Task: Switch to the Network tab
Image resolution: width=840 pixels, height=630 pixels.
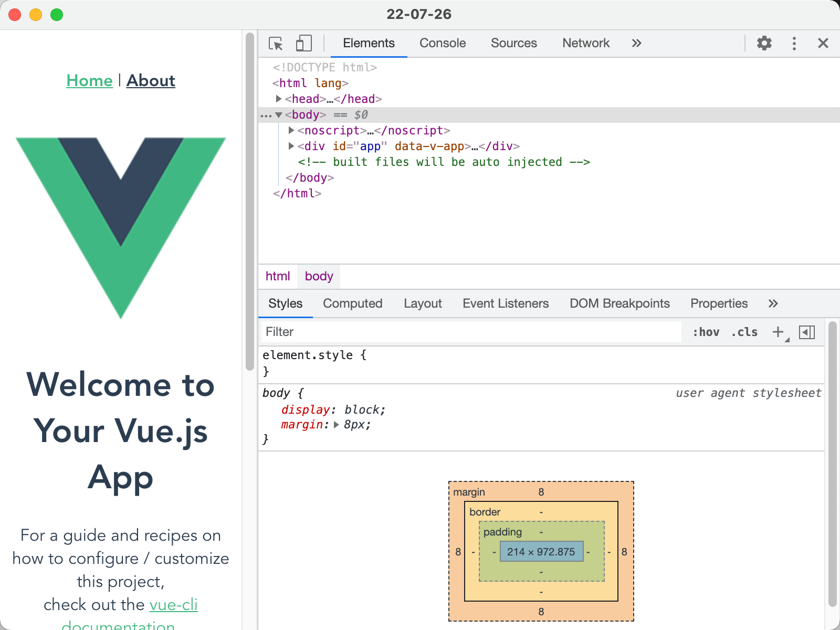Action: click(x=586, y=43)
